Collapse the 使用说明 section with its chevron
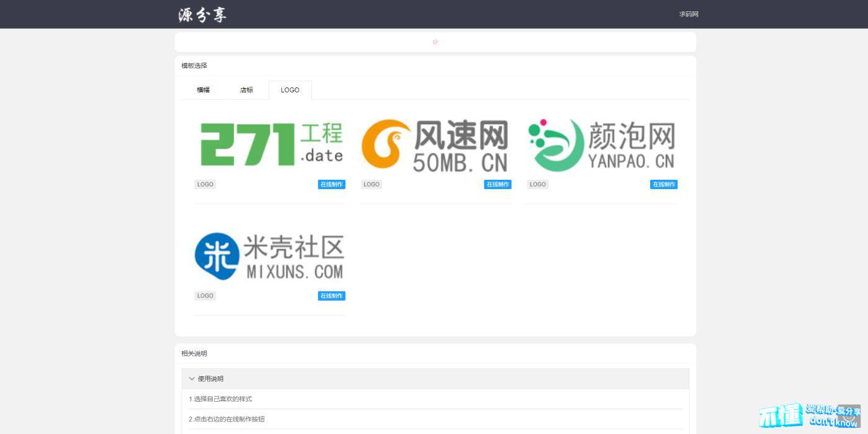 click(x=192, y=379)
